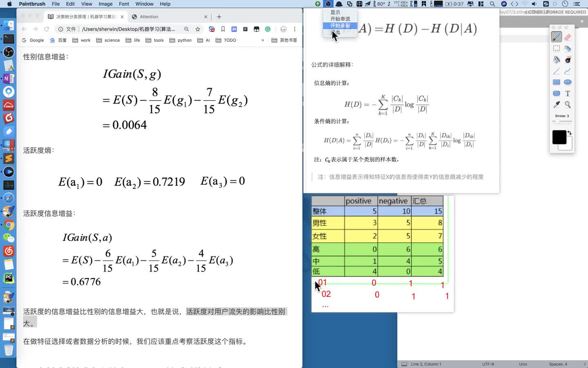The width and height of the screenshot is (588, 368).
Task: Open Chrome's three-dot menu
Action: [294, 29]
